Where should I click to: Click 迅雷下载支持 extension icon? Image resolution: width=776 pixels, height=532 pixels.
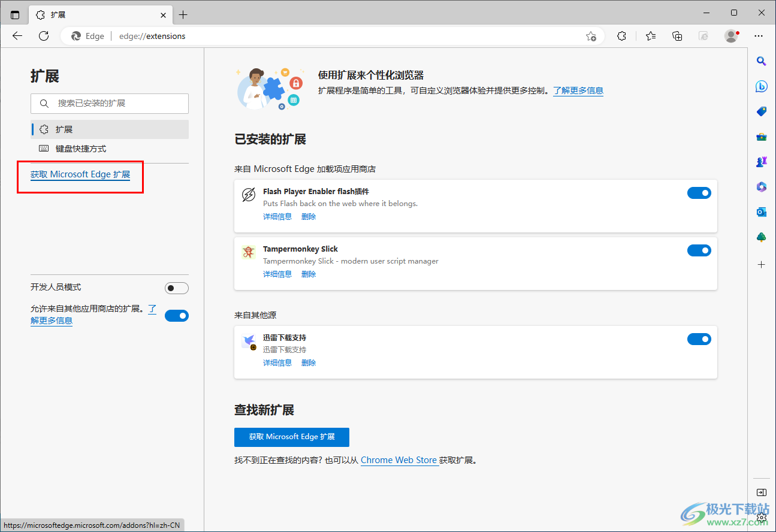click(x=249, y=341)
